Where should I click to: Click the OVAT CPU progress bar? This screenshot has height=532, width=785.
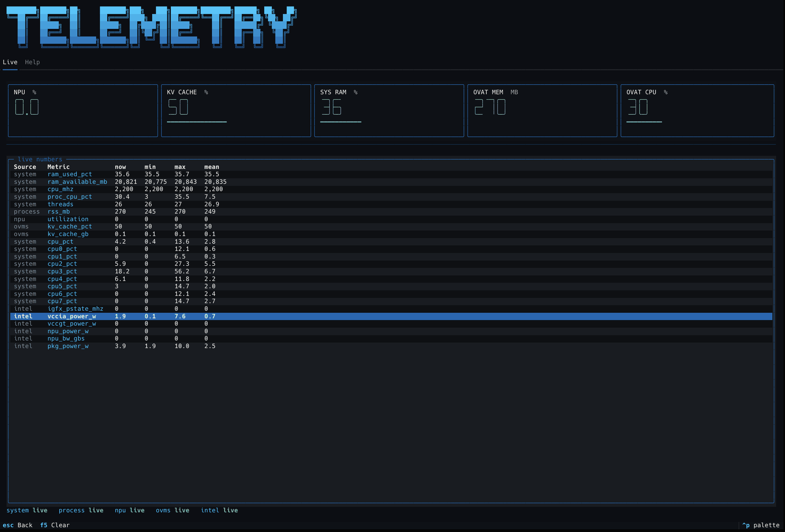pyautogui.click(x=644, y=122)
